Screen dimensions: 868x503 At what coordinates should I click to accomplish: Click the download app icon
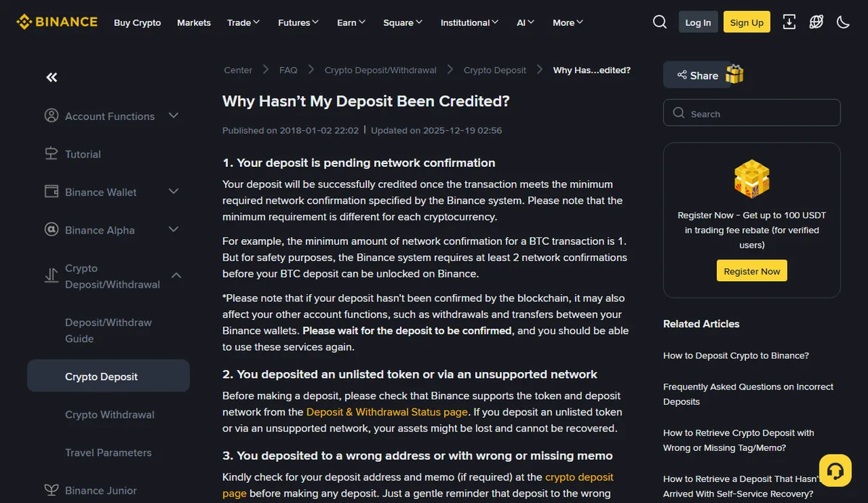(x=789, y=22)
